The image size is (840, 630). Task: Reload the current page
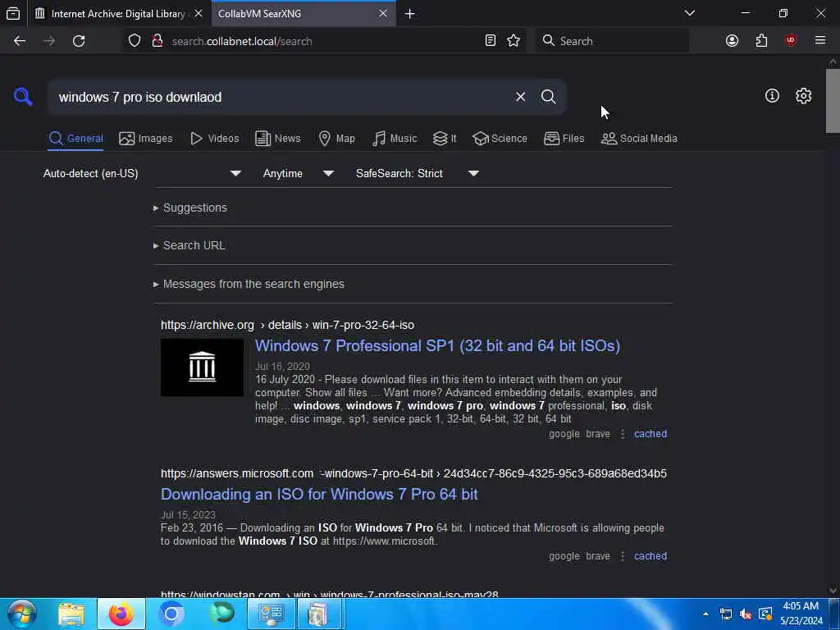79,41
